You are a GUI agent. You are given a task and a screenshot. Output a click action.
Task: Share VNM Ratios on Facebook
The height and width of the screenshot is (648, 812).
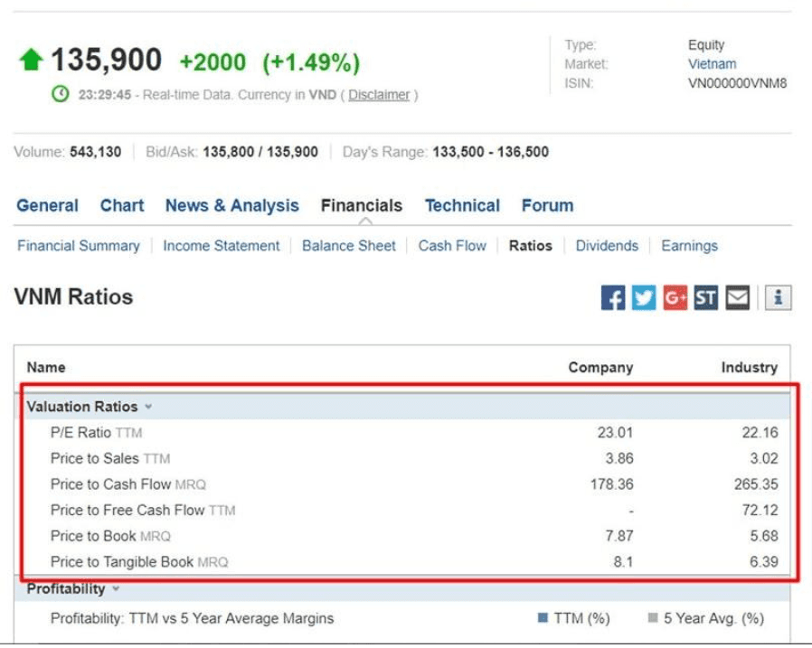(613, 297)
